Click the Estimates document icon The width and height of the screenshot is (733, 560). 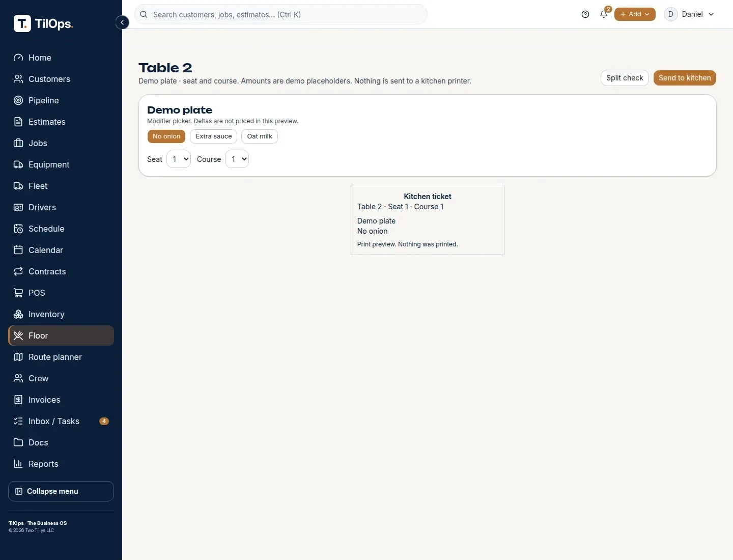(x=18, y=122)
